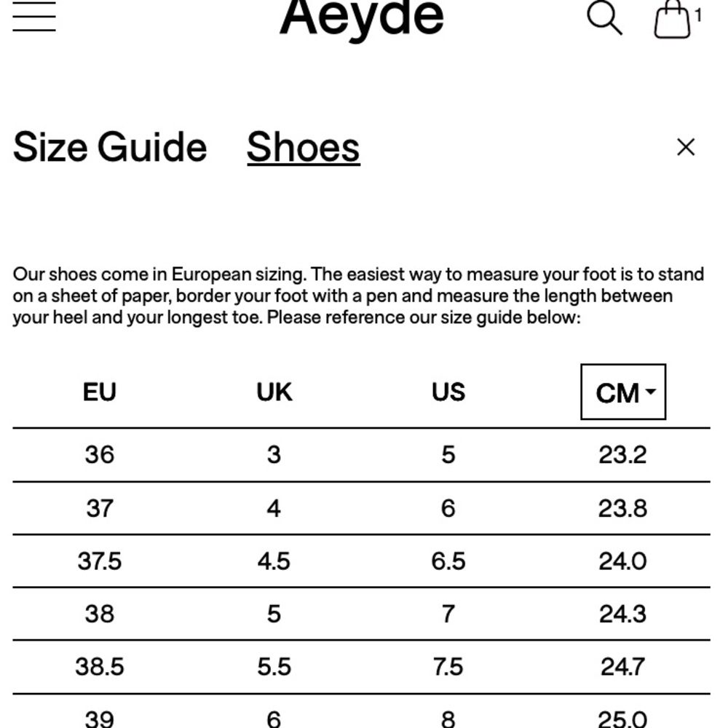Expand the measurement unit selector

[x=622, y=392]
